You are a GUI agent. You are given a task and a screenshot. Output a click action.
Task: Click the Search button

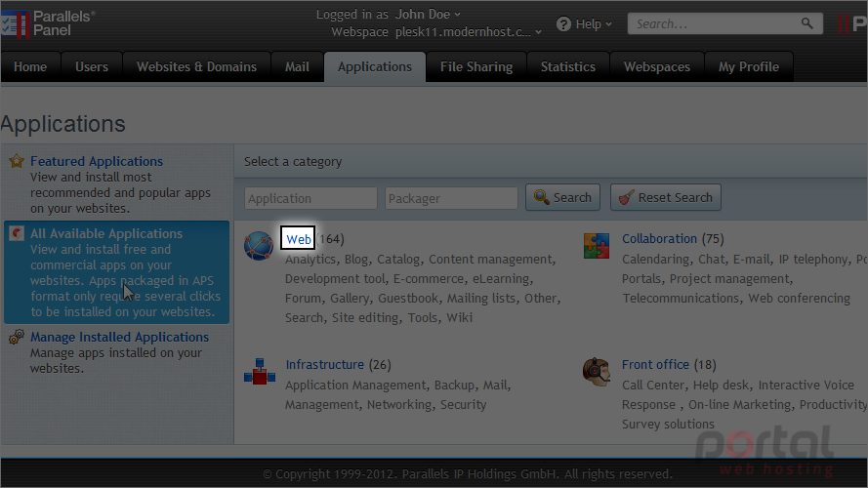(x=563, y=197)
